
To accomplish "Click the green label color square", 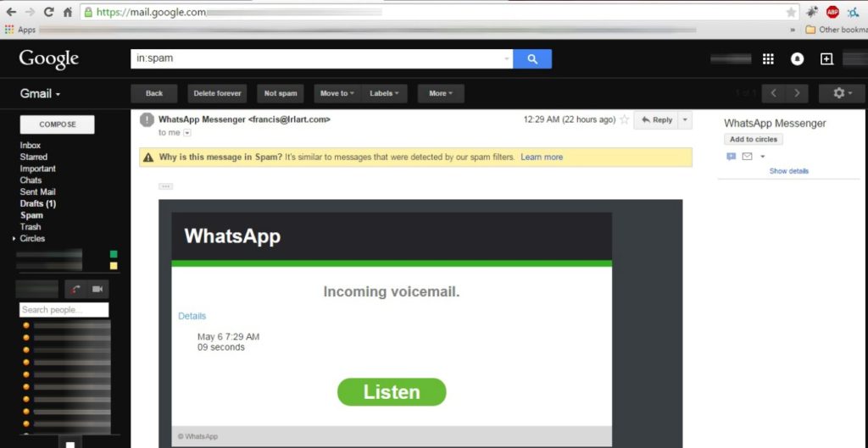I will tap(114, 254).
